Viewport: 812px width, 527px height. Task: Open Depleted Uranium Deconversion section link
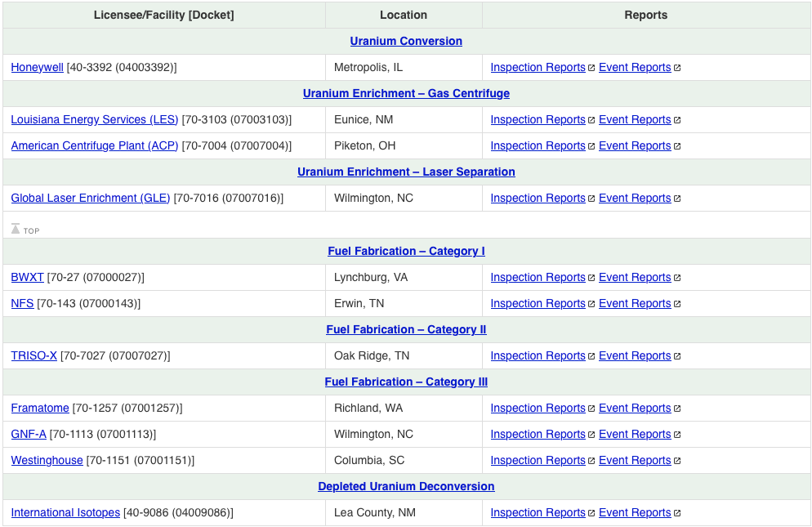pos(406,487)
